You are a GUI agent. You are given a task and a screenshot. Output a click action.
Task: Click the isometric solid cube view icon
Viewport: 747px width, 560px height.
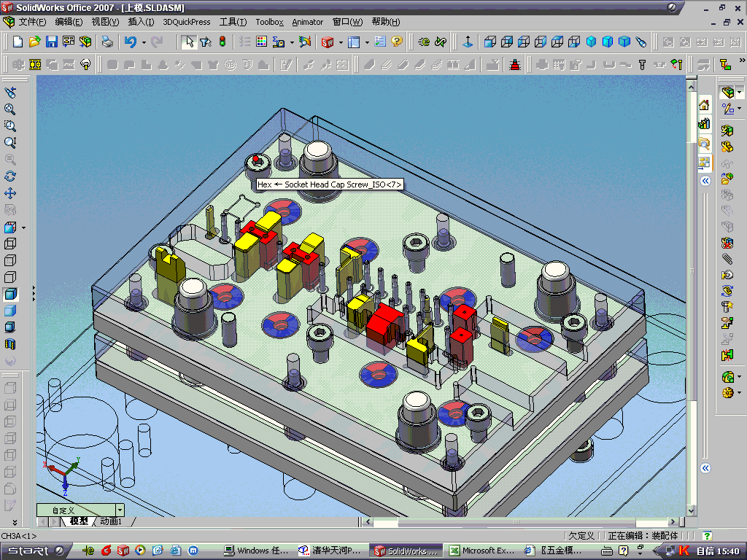591,42
